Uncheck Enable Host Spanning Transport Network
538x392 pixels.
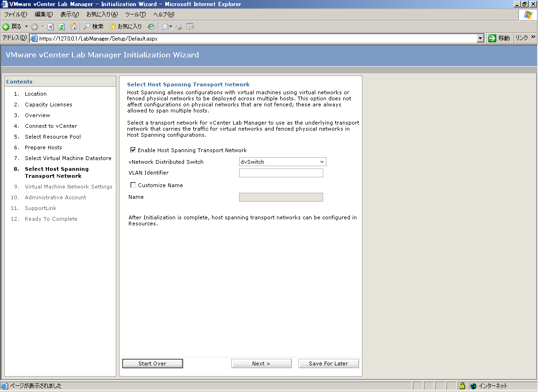point(133,150)
